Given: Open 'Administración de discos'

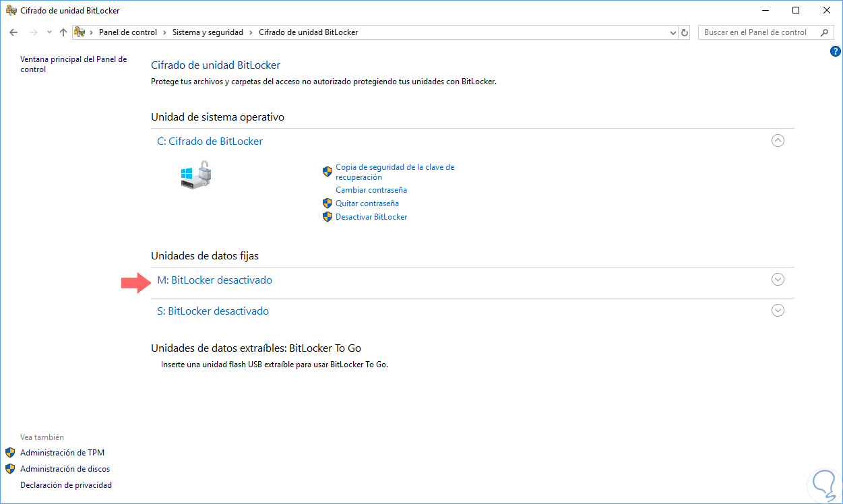Looking at the screenshot, I should tap(65, 469).
